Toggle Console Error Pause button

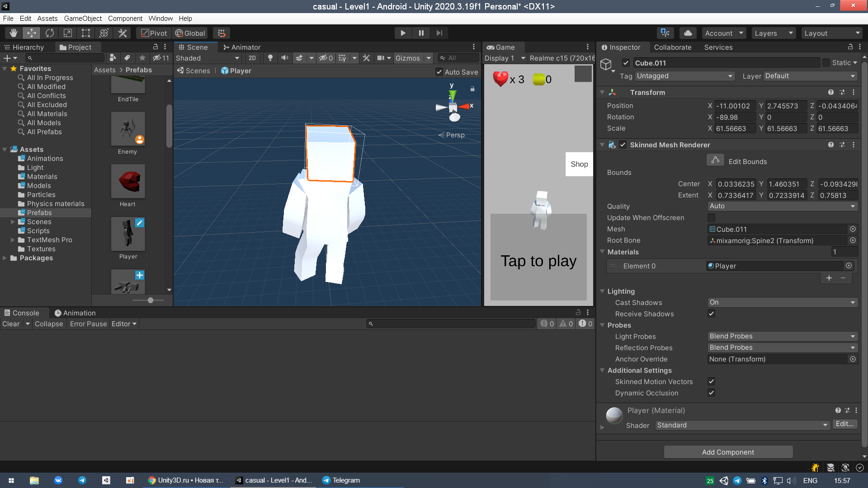click(x=88, y=324)
